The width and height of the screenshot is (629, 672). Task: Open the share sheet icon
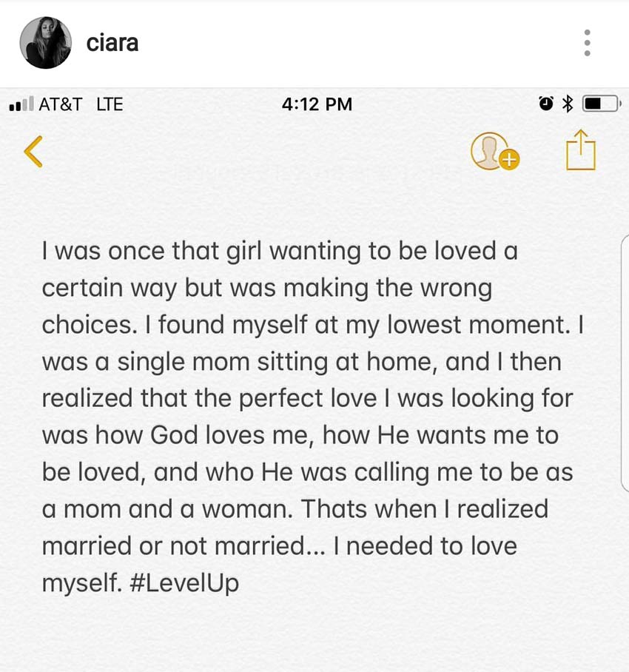(x=581, y=149)
